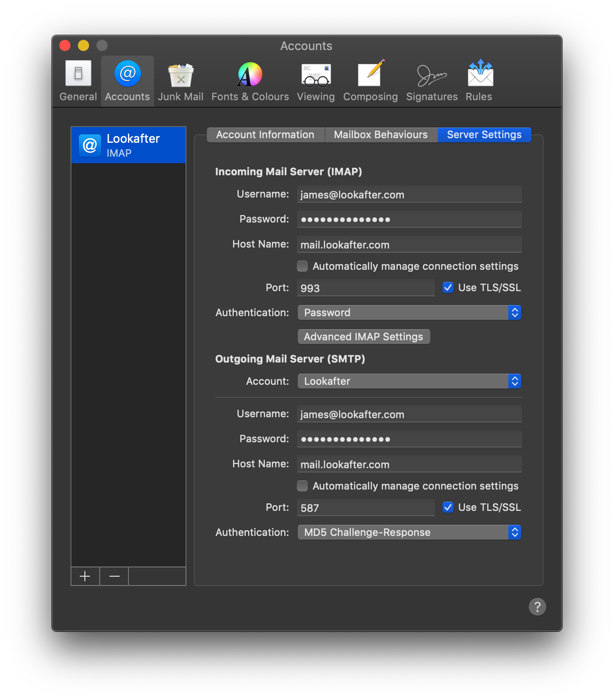Open Fonts & Colours preferences
Image resolution: width=614 pixels, height=700 pixels.
[x=250, y=81]
